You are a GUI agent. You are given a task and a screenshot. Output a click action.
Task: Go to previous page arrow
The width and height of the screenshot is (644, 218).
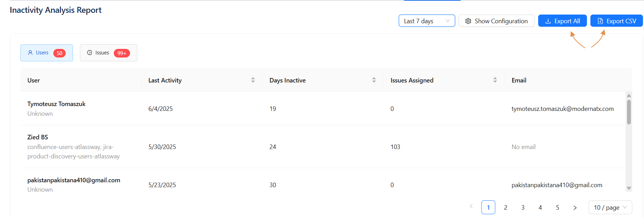click(x=471, y=207)
